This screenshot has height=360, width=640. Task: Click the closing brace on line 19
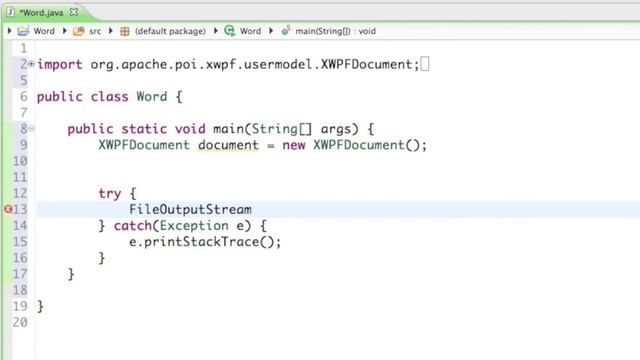pos(40,307)
